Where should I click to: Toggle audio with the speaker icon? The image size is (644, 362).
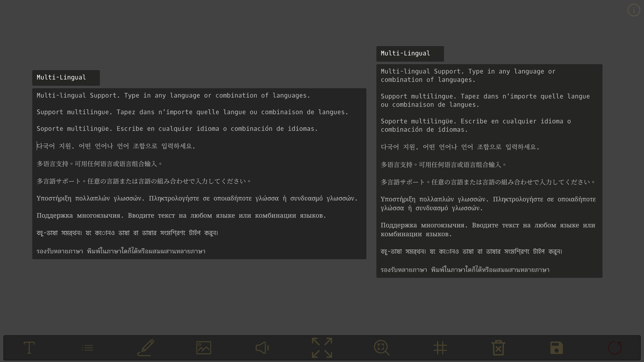262,348
